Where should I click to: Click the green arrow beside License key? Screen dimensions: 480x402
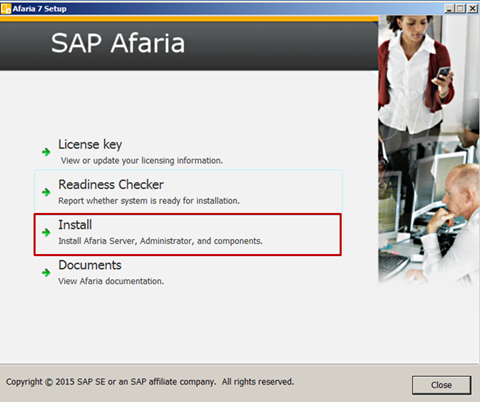coord(46,152)
